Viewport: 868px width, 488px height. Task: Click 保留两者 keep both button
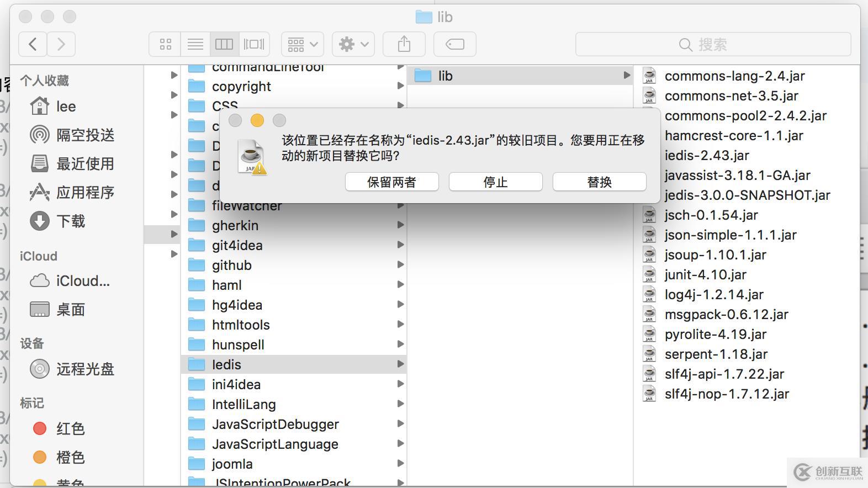tap(392, 182)
